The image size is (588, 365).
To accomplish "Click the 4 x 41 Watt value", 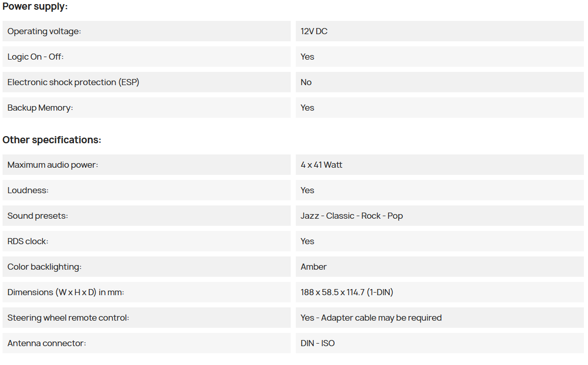I will click(321, 165).
